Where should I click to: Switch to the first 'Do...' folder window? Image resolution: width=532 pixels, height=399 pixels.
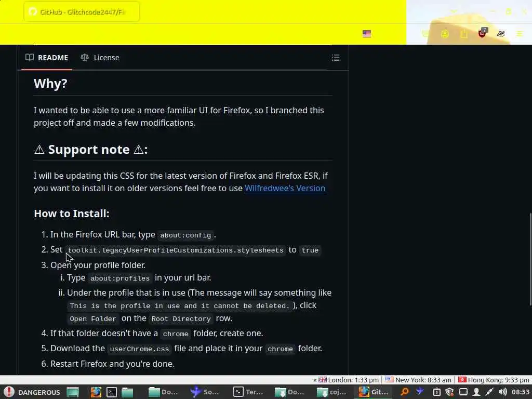163,392
